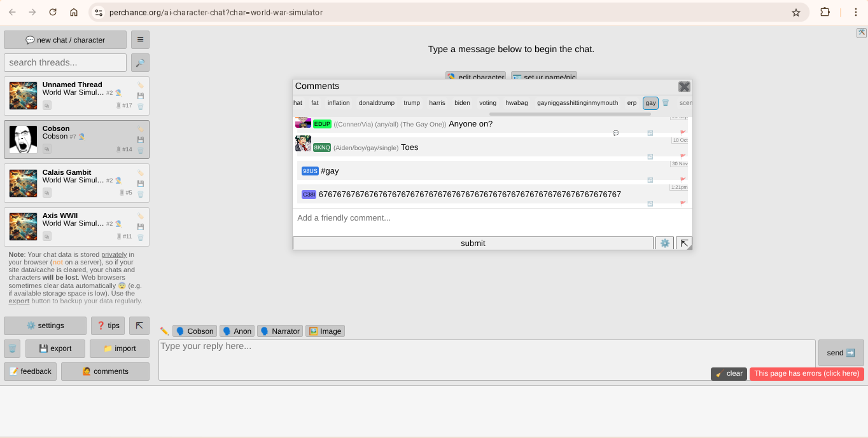
Task: Open the hamburger menu beside new chat
Action: [x=140, y=39]
